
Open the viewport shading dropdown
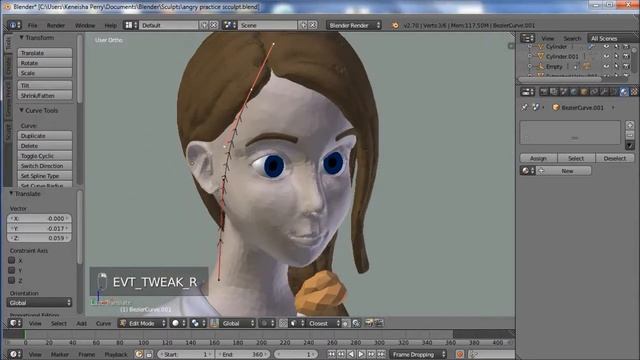(x=178, y=323)
